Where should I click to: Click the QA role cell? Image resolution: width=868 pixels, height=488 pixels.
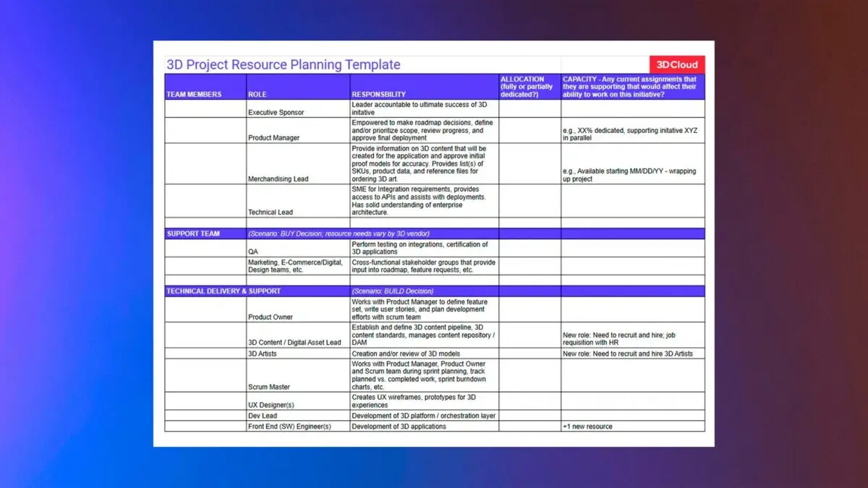(298, 248)
